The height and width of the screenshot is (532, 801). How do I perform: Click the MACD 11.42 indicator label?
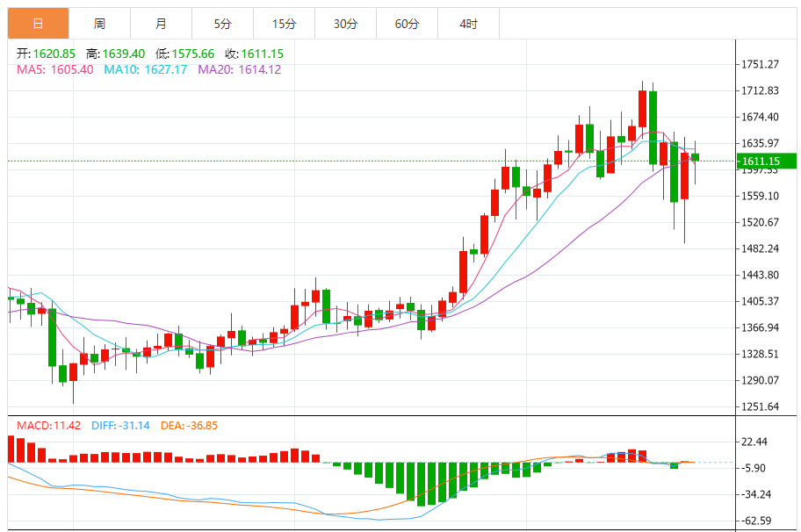click(x=49, y=426)
